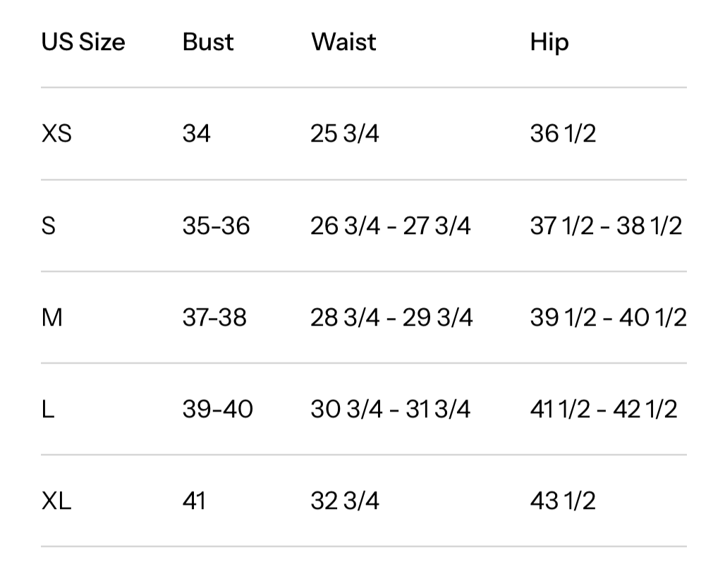725x588 pixels.
Task: Select the Waist column header
Action: [x=343, y=42]
